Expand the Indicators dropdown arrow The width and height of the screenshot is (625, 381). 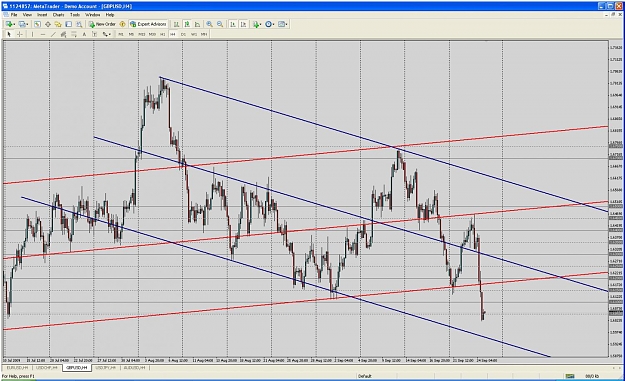[x=261, y=25]
